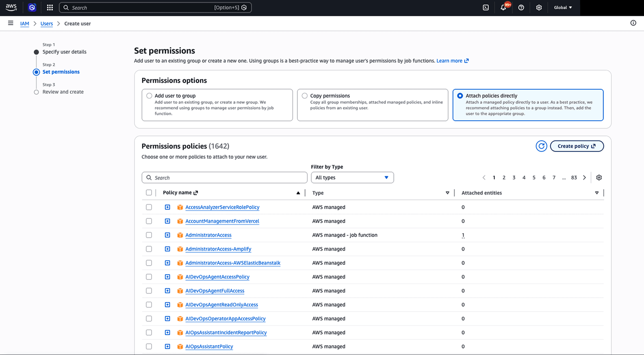Open the help question mark icon

click(521, 7)
